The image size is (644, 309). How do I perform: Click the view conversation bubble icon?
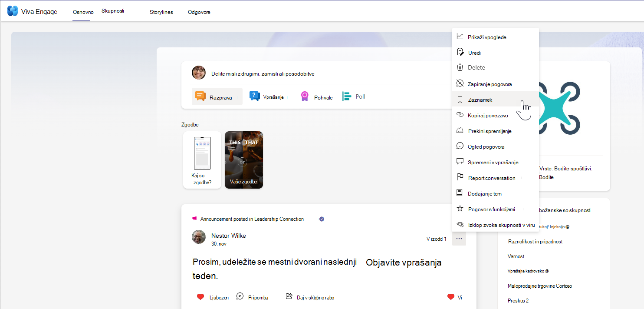pyautogui.click(x=460, y=146)
